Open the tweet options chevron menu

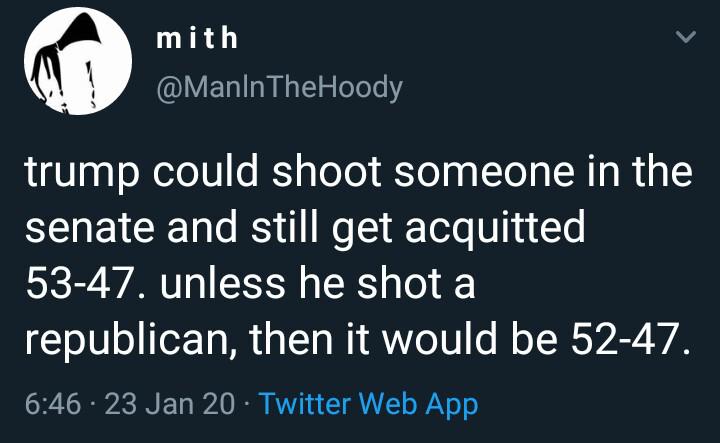pyautogui.click(x=685, y=39)
